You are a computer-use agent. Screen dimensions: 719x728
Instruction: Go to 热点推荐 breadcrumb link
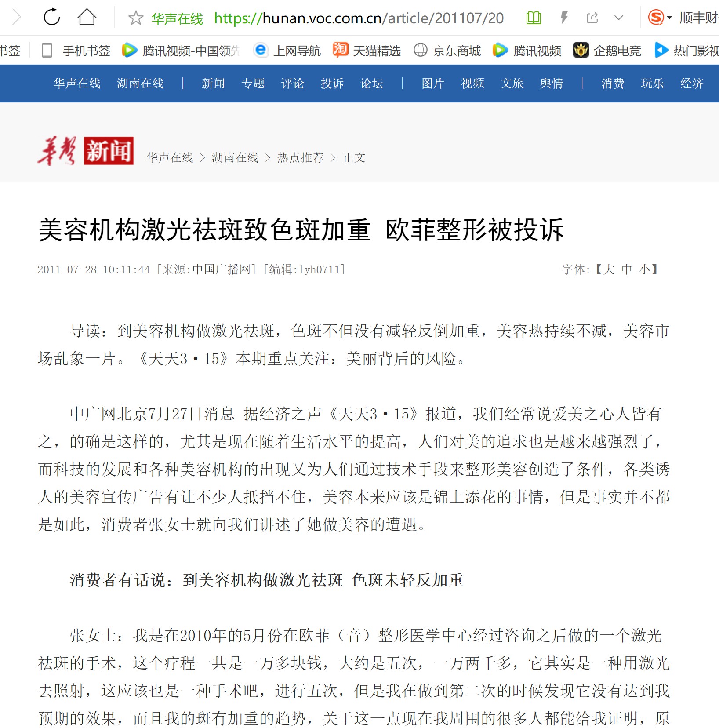pos(301,157)
